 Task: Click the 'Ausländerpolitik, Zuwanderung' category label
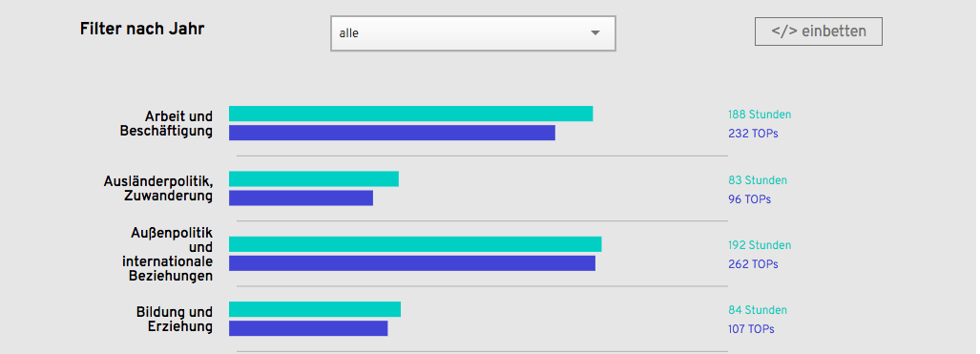[x=158, y=189]
